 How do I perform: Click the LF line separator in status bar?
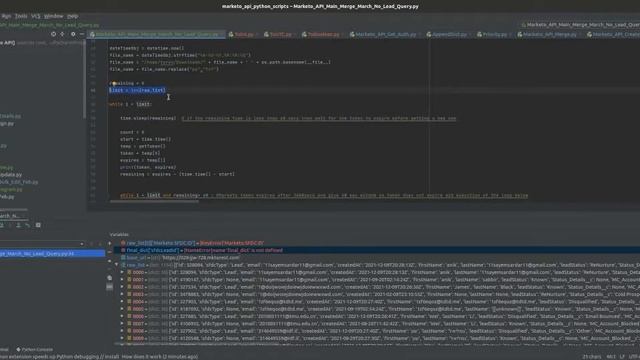622,356
